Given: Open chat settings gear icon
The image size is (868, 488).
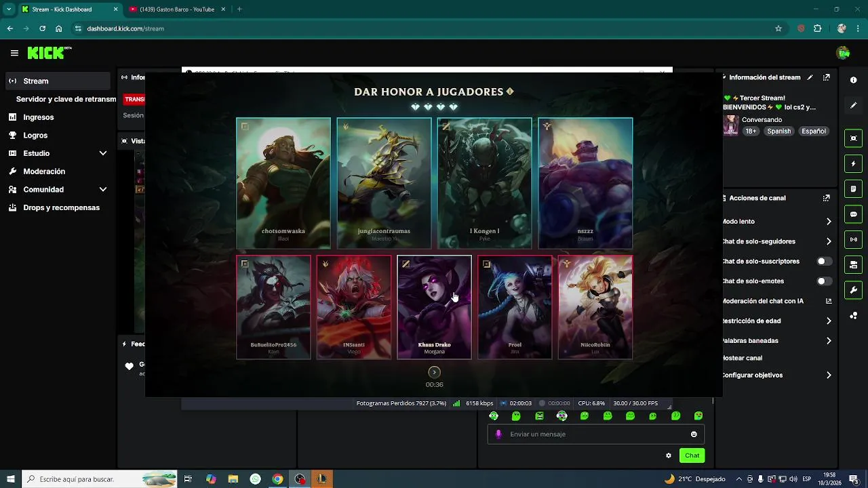Looking at the screenshot, I should click(x=669, y=455).
